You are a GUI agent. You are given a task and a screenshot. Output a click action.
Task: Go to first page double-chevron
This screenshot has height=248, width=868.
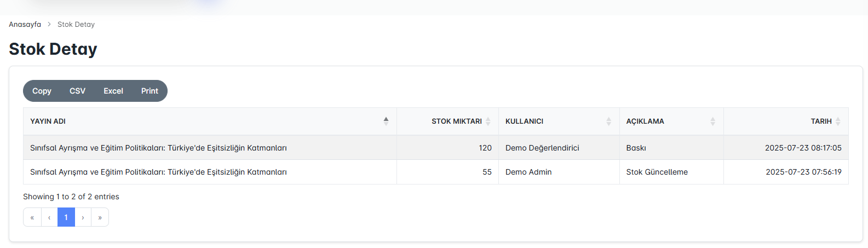(32, 217)
